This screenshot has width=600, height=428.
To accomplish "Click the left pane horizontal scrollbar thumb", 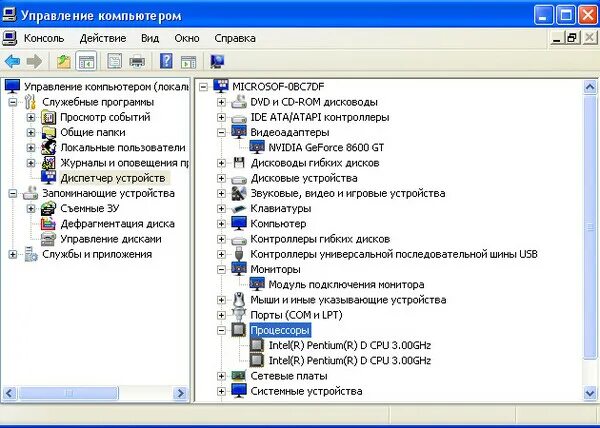I will point(68,393).
